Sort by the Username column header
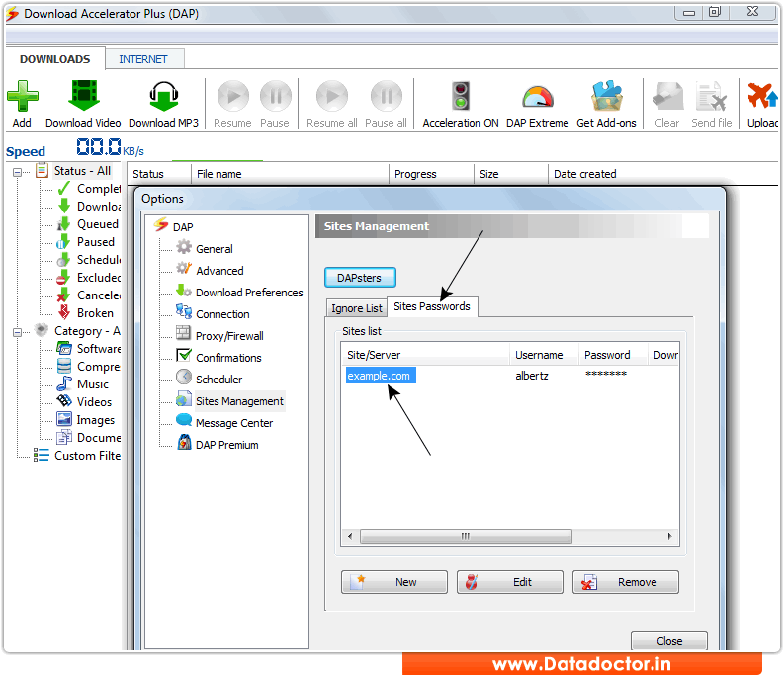The width and height of the screenshot is (784, 675). click(x=544, y=355)
